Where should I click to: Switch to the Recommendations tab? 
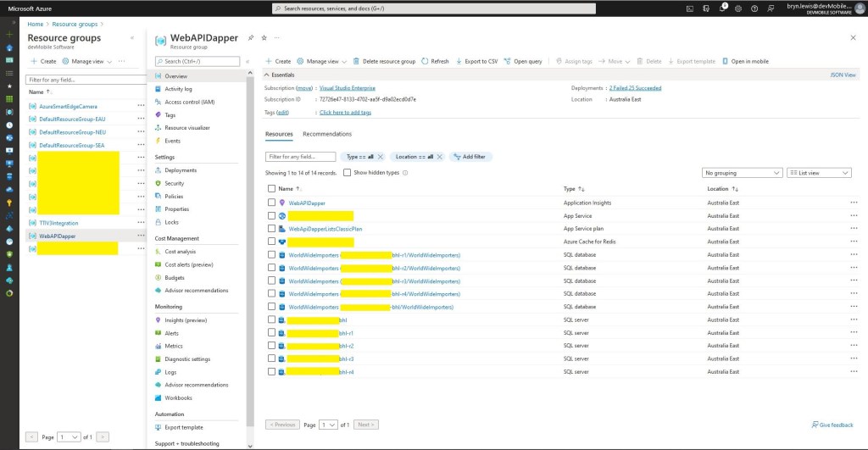click(x=326, y=134)
